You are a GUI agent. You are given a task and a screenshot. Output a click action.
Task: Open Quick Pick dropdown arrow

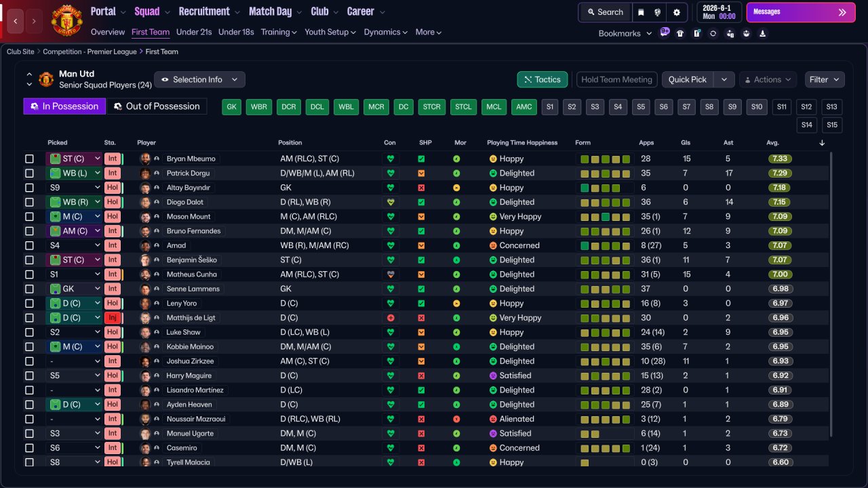point(724,79)
